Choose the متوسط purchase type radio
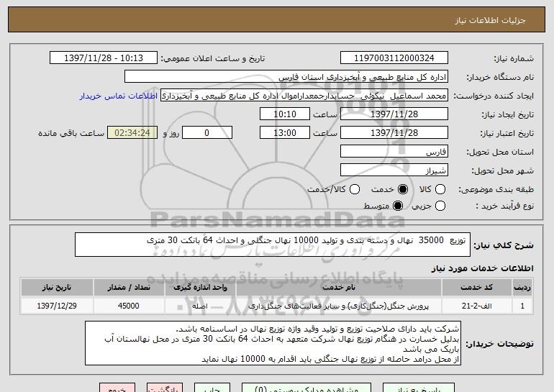The width and height of the screenshot is (554, 392). [x=397, y=206]
